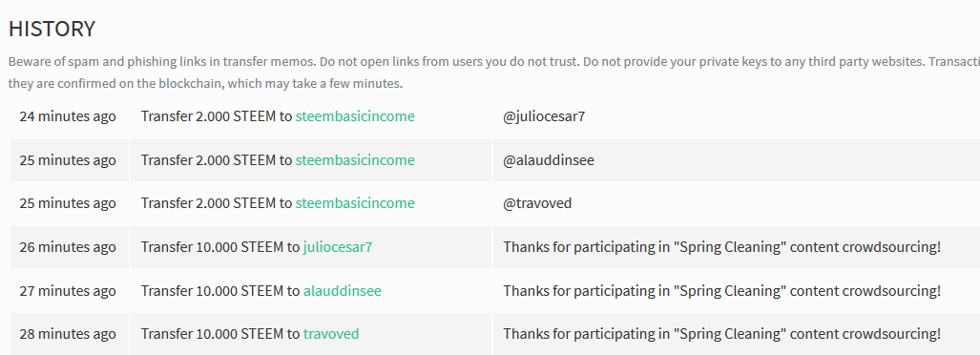The image size is (980, 355).
Task: Select the @travoved memo text
Action: pos(537,203)
